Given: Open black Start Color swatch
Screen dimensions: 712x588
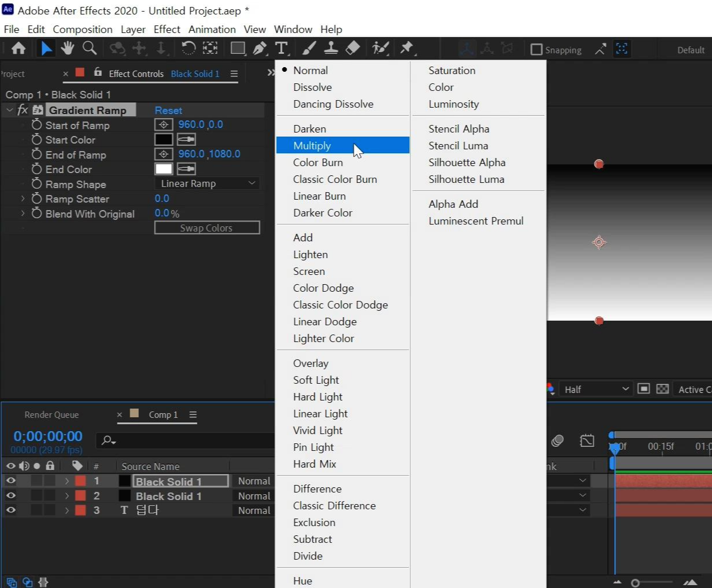Looking at the screenshot, I should click(x=164, y=139).
